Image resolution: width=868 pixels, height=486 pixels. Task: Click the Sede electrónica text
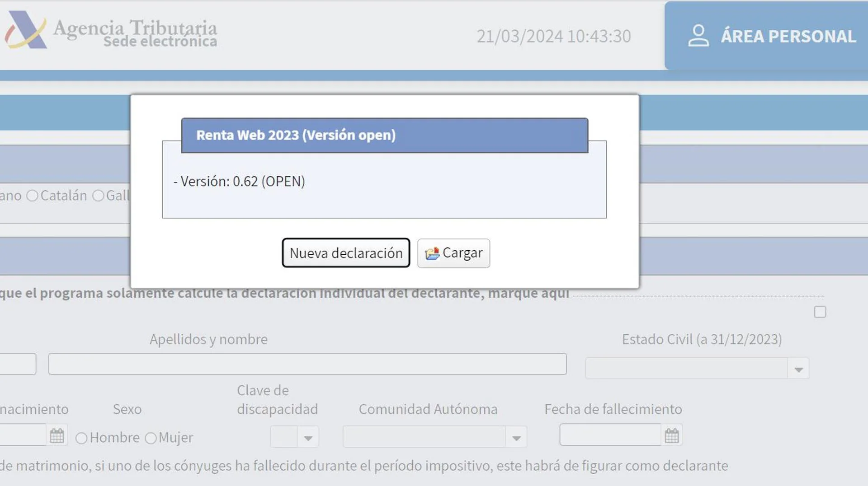pyautogui.click(x=160, y=42)
